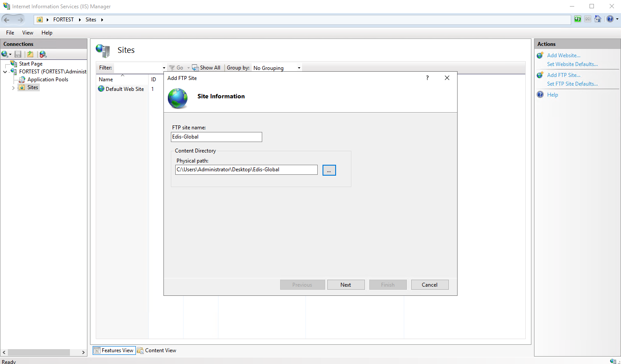This screenshot has height=364, width=621.
Task: Click the refresh page icon in address bar
Action: tap(578, 19)
